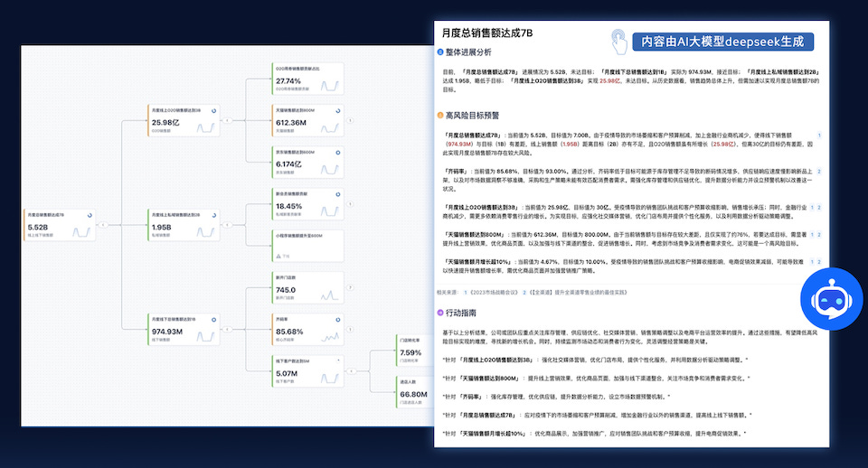Open source link 《2023市场战略会议》

[x=493, y=292]
